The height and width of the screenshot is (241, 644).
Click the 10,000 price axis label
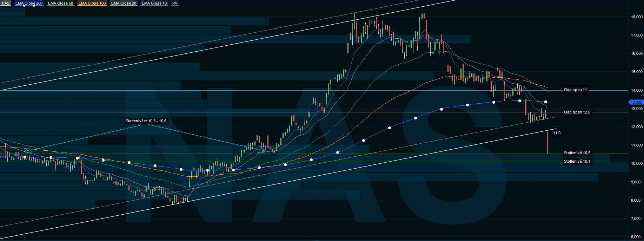[637, 163]
